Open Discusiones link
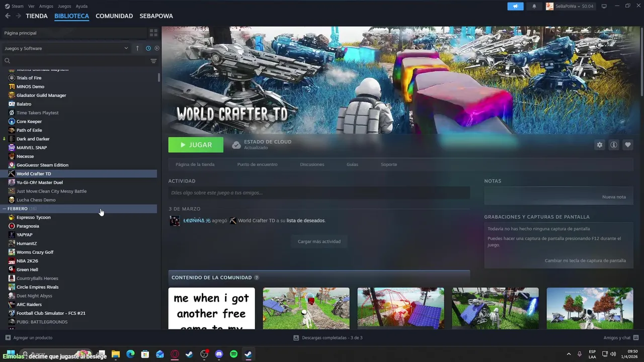 (x=312, y=164)
